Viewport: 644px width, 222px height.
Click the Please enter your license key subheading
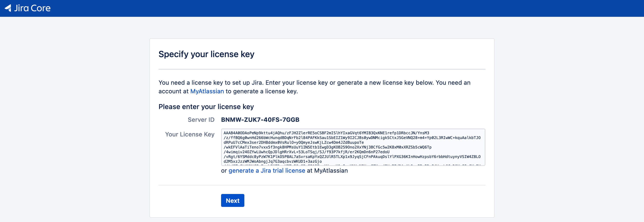click(x=206, y=107)
